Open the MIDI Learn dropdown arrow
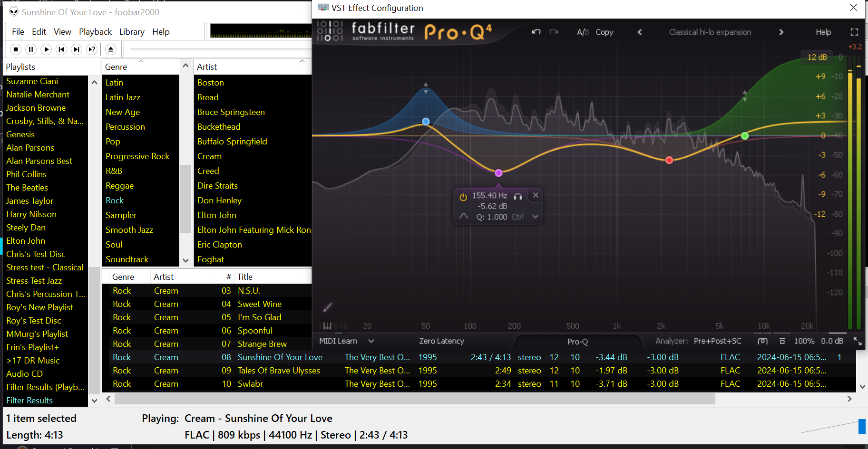This screenshot has height=449, width=868. click(x=371, y=341)
